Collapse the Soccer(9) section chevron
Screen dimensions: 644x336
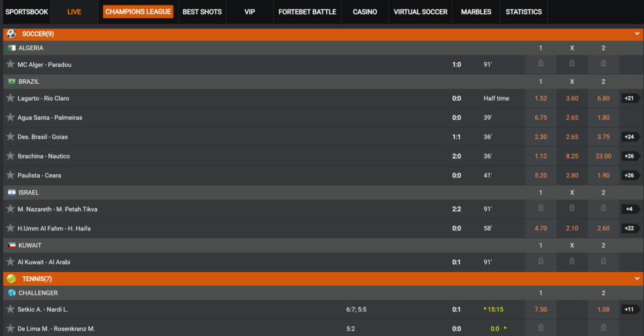(637, 34)
